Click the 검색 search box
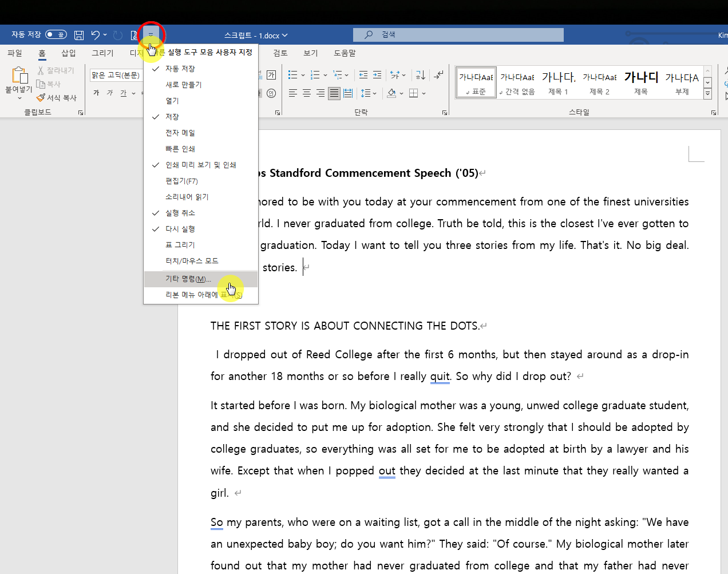The width and height of the screenshot is (728, 574). [458, 35]
